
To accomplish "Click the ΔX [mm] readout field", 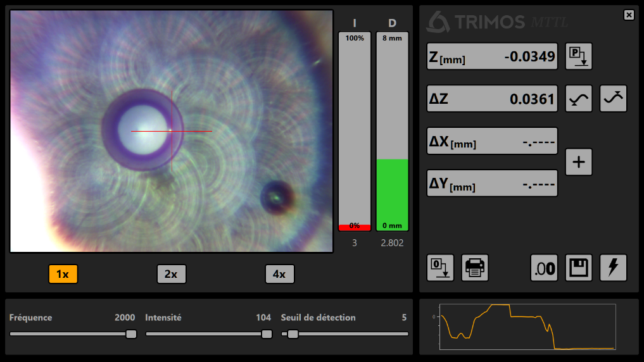I will point(492,141).
